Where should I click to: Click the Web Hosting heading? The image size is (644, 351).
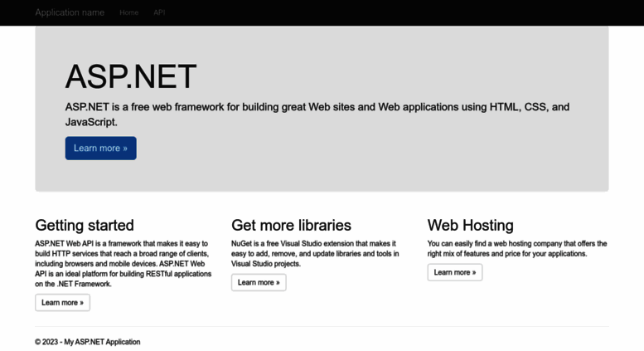[471, 225]
